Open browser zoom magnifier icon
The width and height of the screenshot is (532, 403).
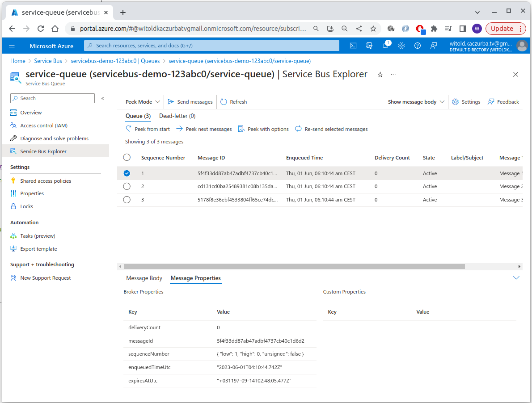point(344,29)
